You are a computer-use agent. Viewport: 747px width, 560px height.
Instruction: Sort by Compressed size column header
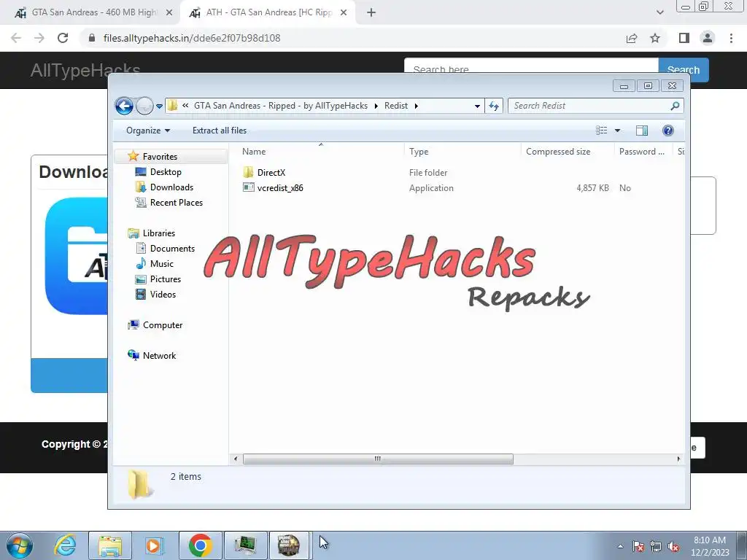pyautogui.click(x=568, y=152)
